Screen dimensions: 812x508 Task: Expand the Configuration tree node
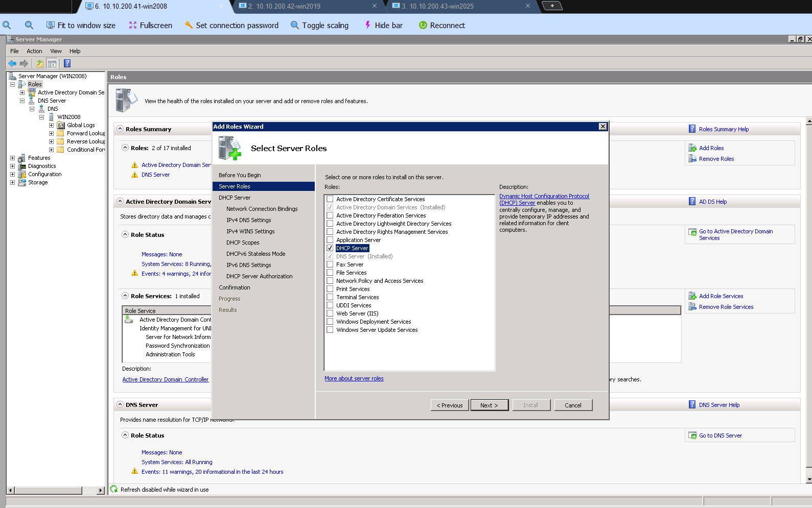point(13,174)
